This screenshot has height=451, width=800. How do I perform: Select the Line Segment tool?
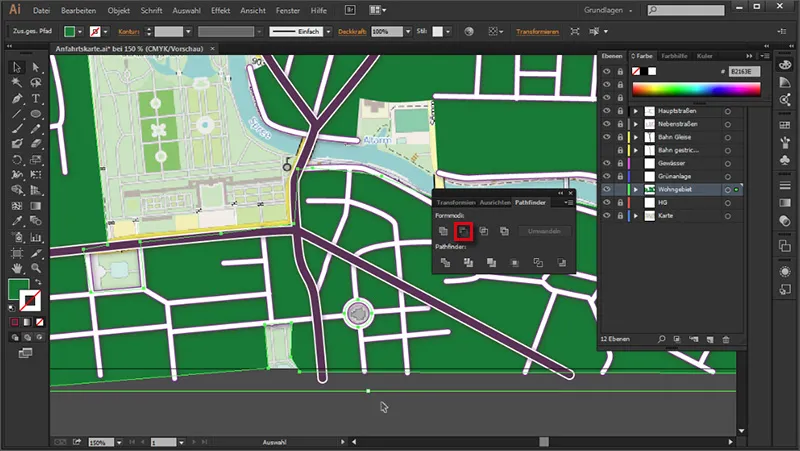pos(17,114)
